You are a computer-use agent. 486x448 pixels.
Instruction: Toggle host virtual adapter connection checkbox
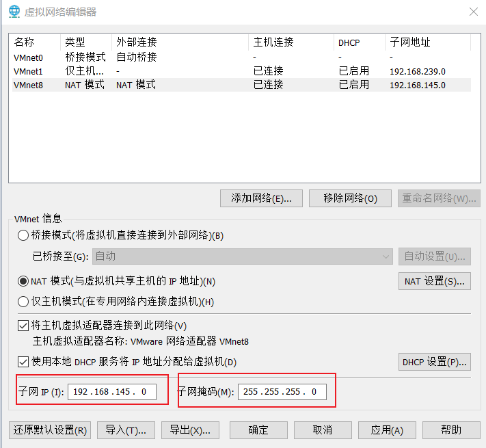(23, 326)
